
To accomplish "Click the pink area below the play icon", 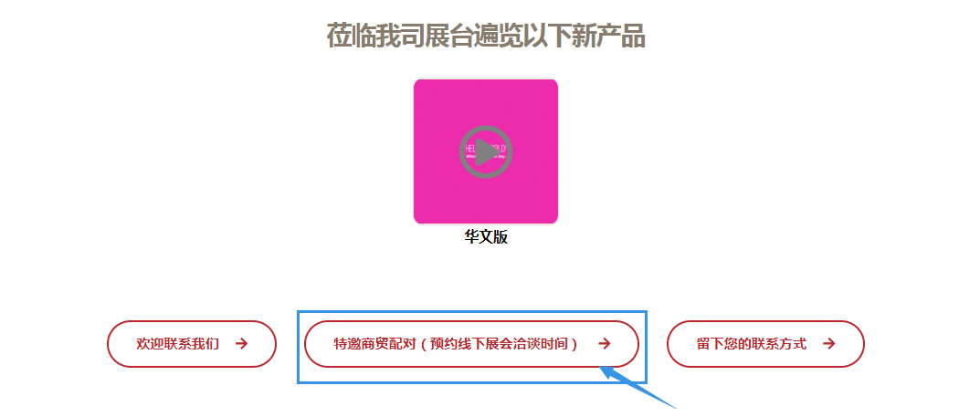I will pos(486,201).
